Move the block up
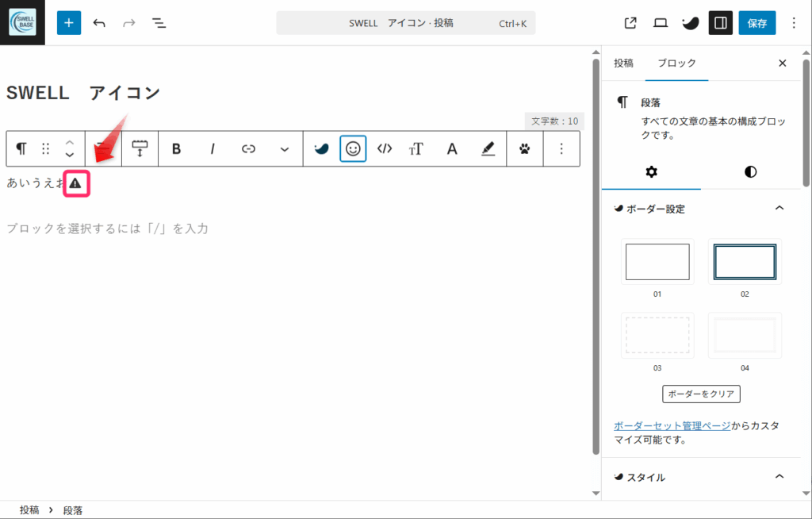The image size is (812, 519). (x=70, y=143)
